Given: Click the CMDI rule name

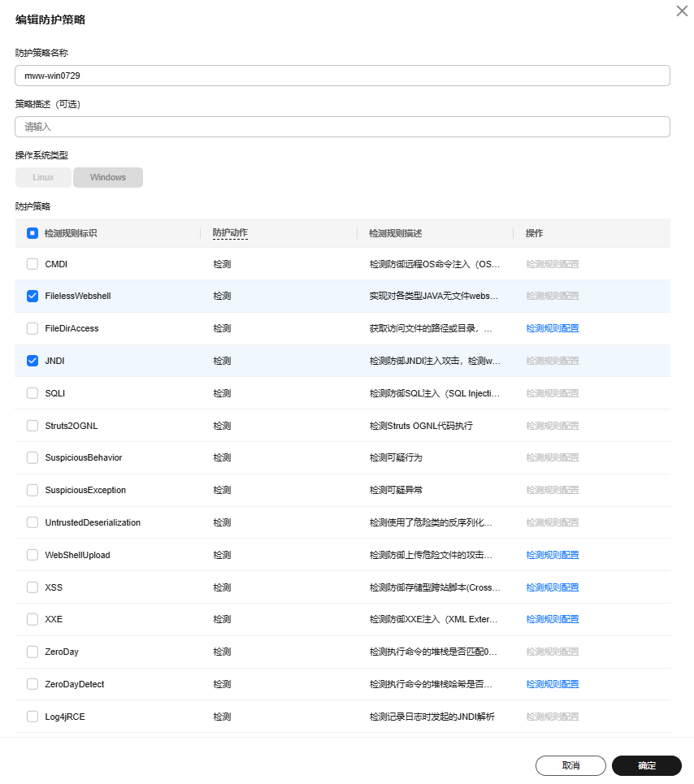Looking at the screenshot, I should click(56, 265).
